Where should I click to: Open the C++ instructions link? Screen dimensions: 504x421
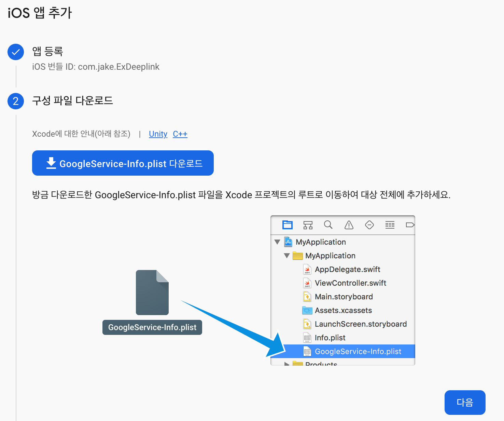point(180,134)
